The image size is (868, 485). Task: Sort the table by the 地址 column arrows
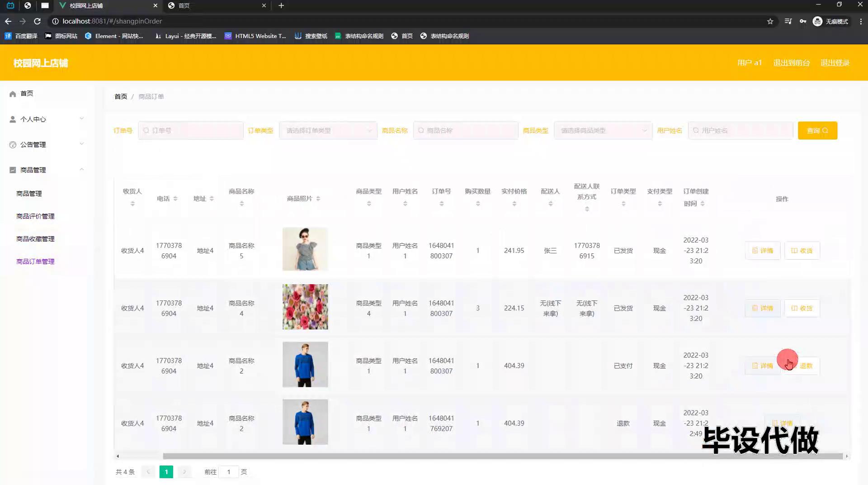(212, 199)
